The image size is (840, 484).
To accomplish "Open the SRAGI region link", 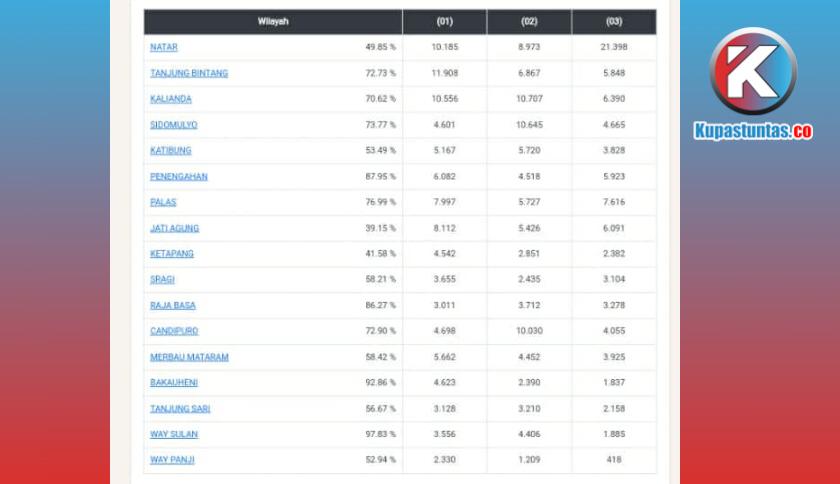I will [162, 279].
